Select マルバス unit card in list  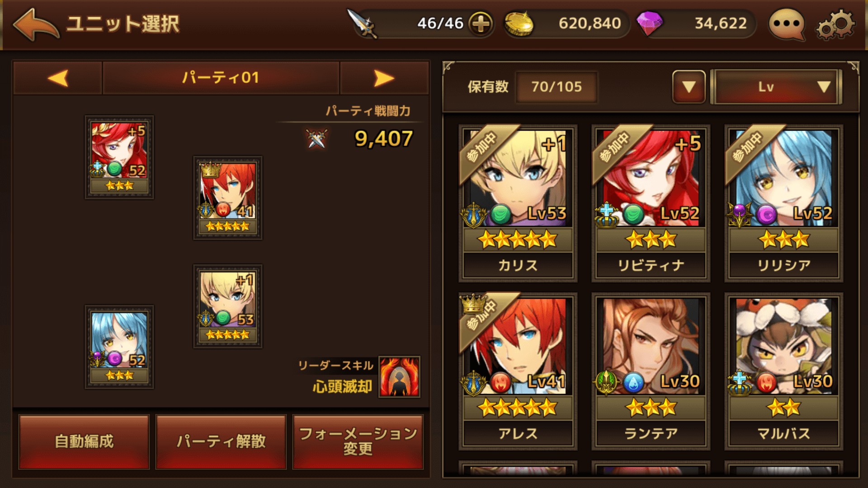783,371
